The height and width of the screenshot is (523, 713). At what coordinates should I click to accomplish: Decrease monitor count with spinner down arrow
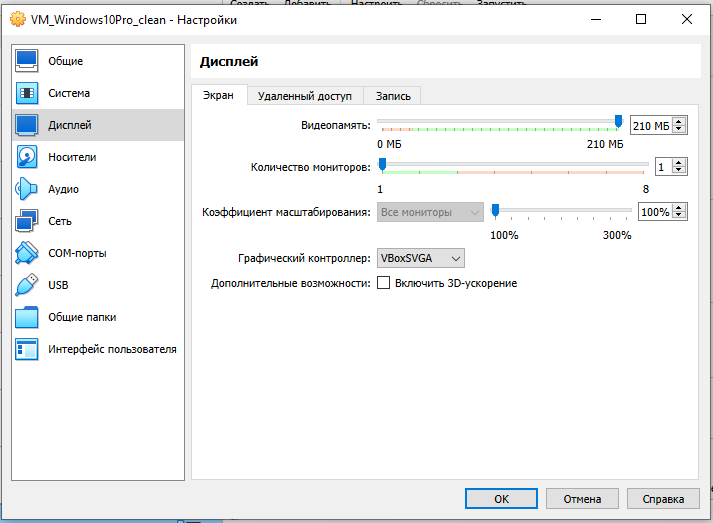(680, 171)
